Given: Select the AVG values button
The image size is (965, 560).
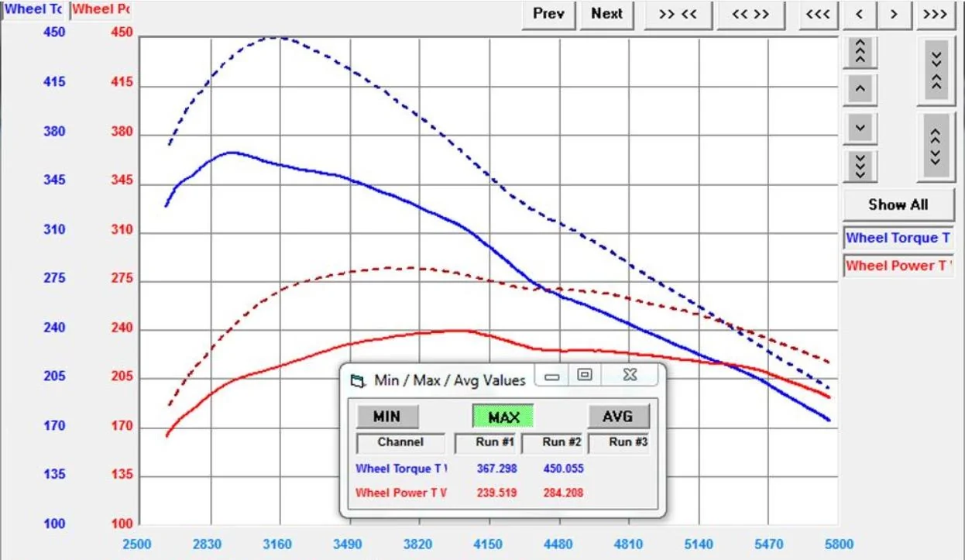Looking at the screenshot, I should pos(618,417).
